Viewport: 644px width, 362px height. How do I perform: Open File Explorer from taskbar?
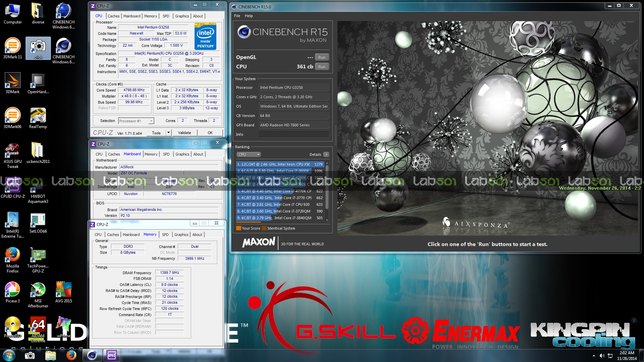[50, 355]
